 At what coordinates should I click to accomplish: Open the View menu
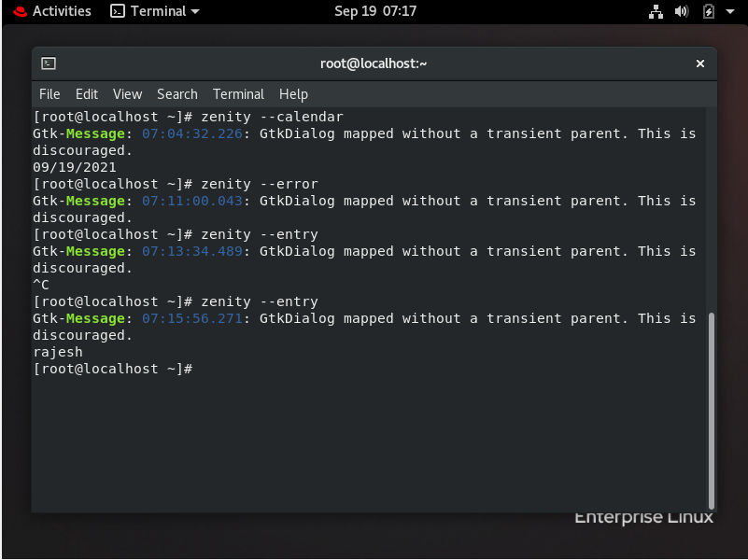pos(127,93)
